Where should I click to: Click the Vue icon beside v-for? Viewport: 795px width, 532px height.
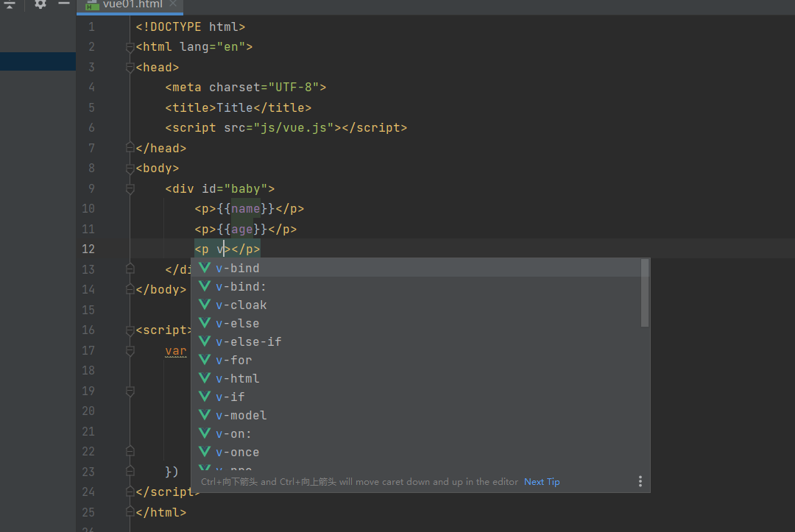click(x=205, y=359)
